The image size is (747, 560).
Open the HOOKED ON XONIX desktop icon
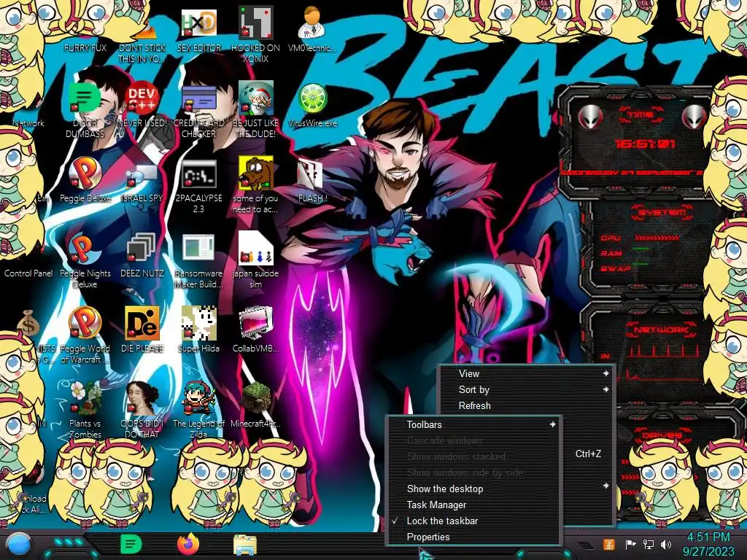point(256,34)
